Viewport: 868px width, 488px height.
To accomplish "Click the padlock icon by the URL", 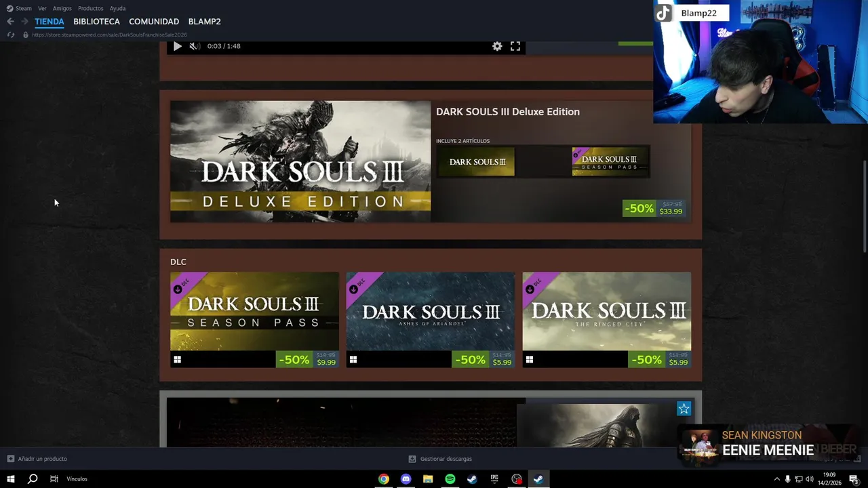I will [x=26, y=35].
